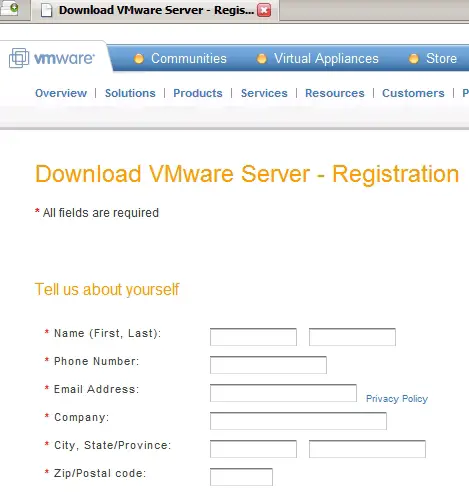
Task: Click the 'All fields are required' note
Action: 97,213
